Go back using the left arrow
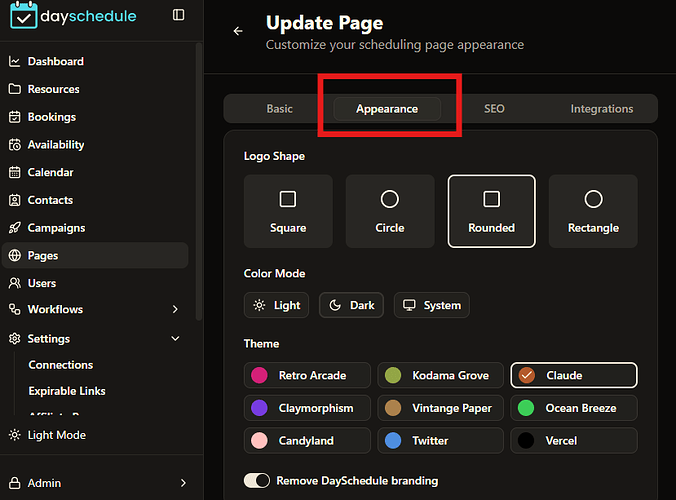The image size is (676, 500). [238, 31]
